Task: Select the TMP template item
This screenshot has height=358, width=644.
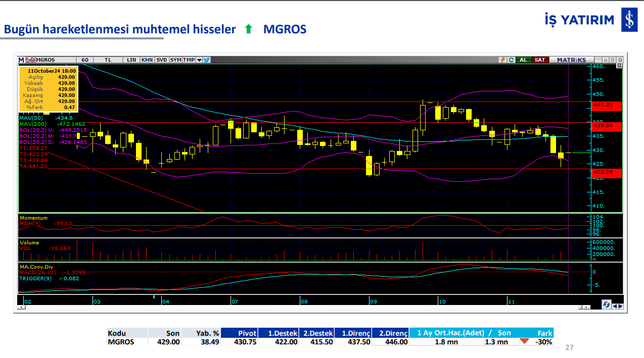Action: tap(189, 60)
